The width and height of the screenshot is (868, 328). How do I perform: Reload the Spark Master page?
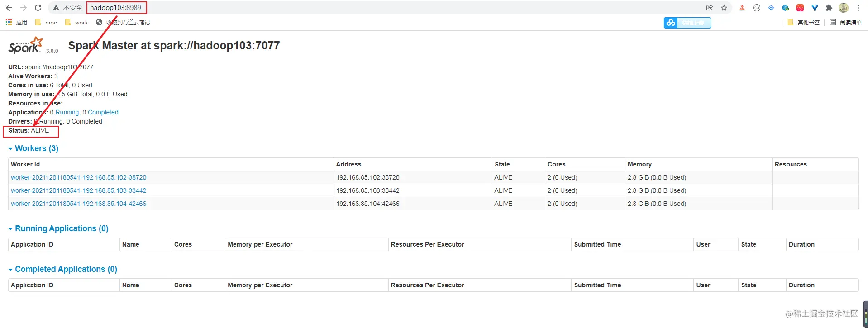click(38, 8)
